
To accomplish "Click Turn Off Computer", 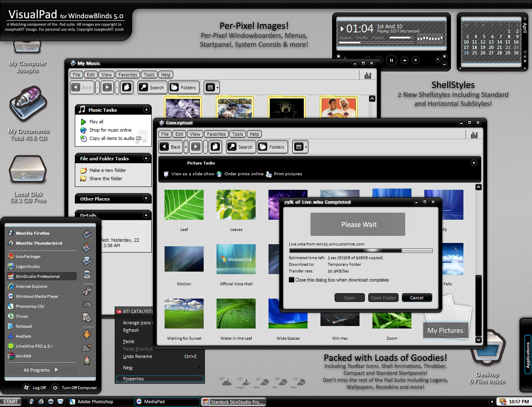I will tap(74, 387).
